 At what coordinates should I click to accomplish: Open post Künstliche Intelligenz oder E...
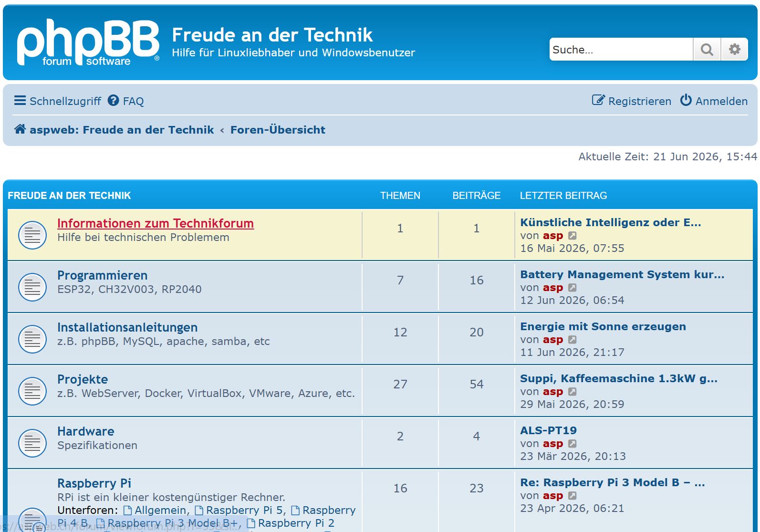pyautogui.click(x=611, y=222)
